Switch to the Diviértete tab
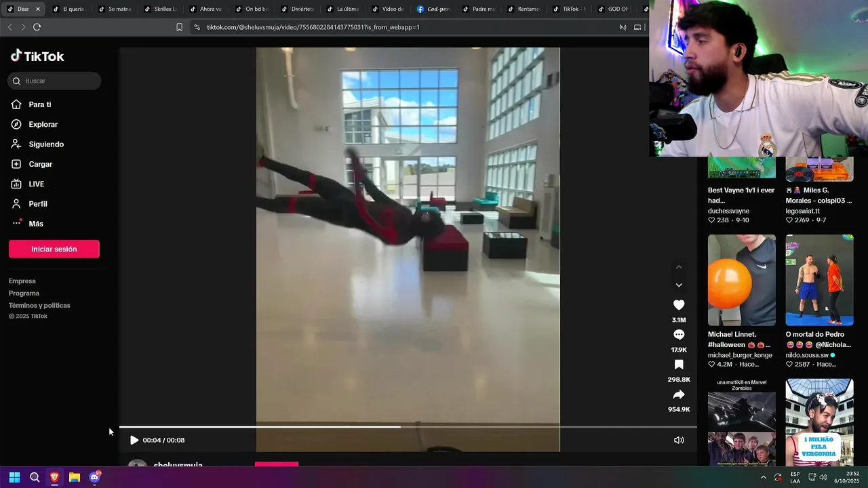The width and height of the screenshot is (868, 488). point(296,9)
